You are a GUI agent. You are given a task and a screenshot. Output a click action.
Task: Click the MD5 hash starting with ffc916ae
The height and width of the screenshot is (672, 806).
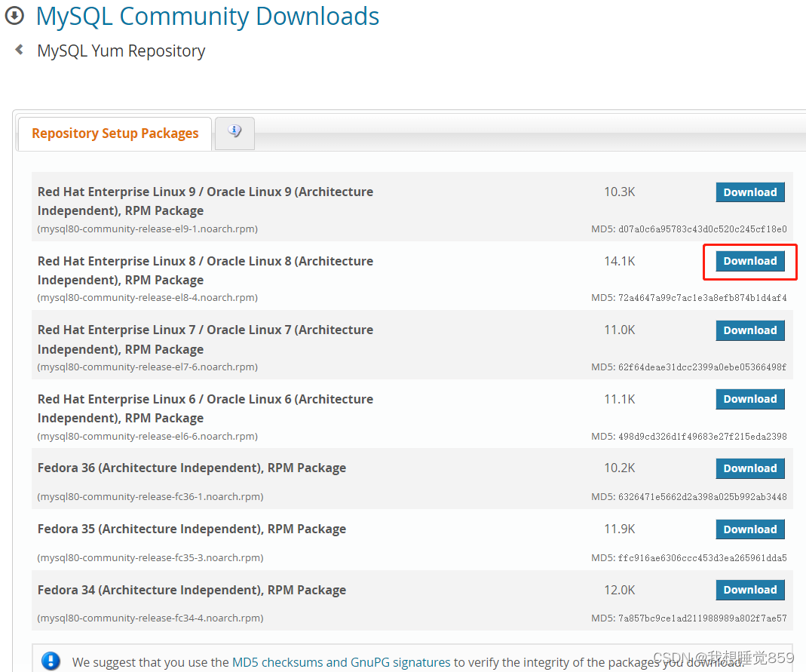[702, 558]
